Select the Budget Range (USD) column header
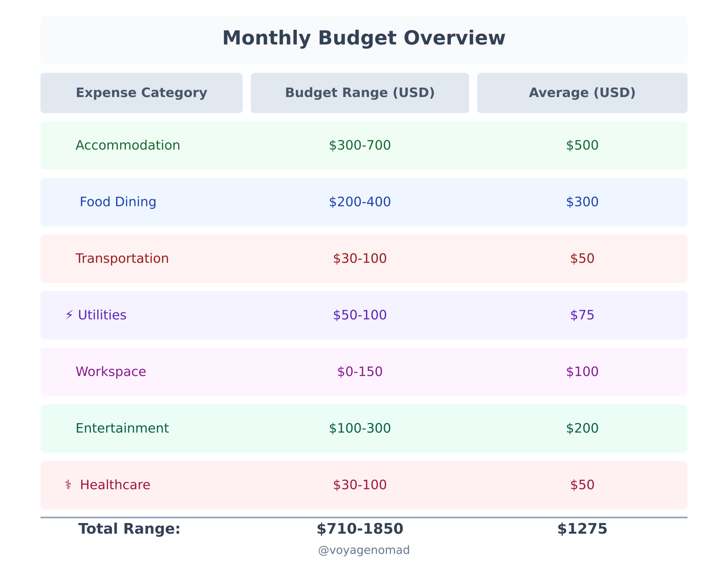The height and width of the screenshot is (566, 728). tap(360, 93)
